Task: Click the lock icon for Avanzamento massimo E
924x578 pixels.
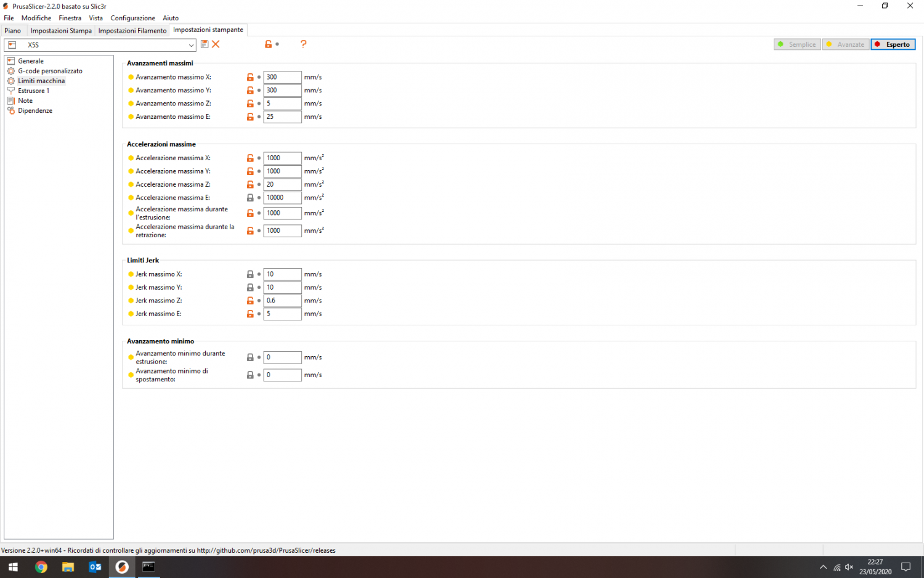Action: click(x=250, y=117)
